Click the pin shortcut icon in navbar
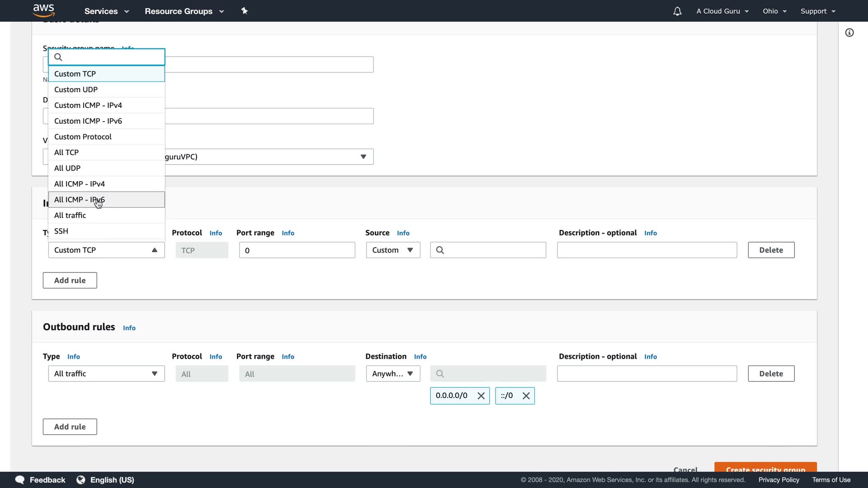The image size is (868, 488). 245,11
